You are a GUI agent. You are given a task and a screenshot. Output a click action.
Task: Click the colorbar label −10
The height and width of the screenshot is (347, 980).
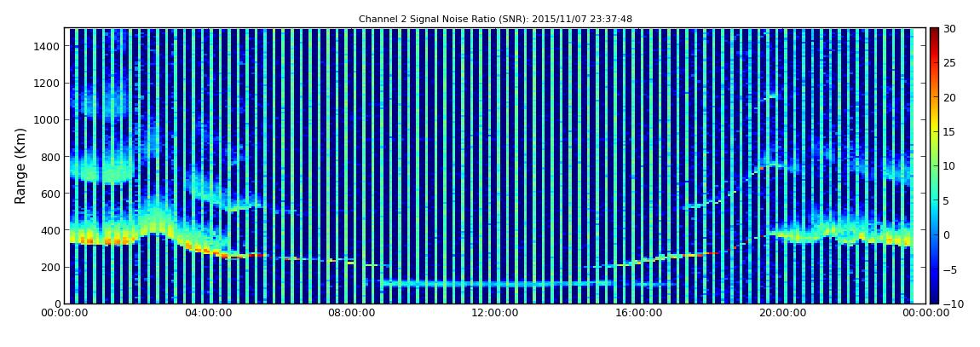point(952,304)
